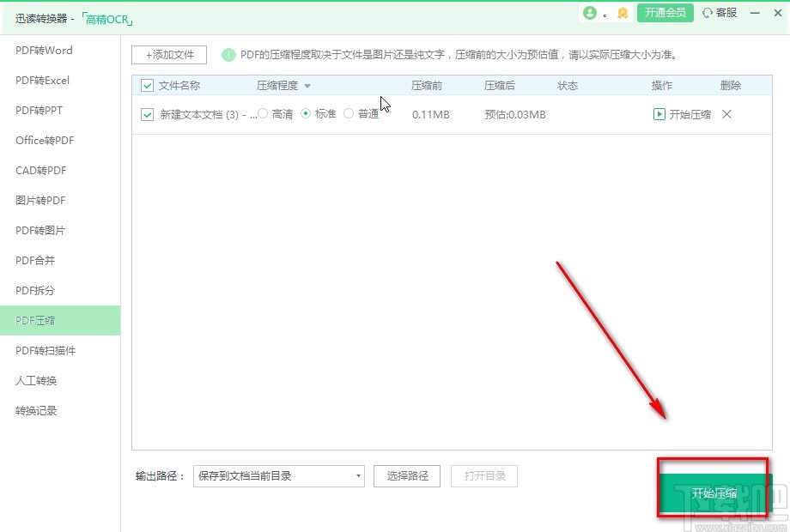
Task: Switch to the PDF合并 merge function
Action: click(34, 260)
